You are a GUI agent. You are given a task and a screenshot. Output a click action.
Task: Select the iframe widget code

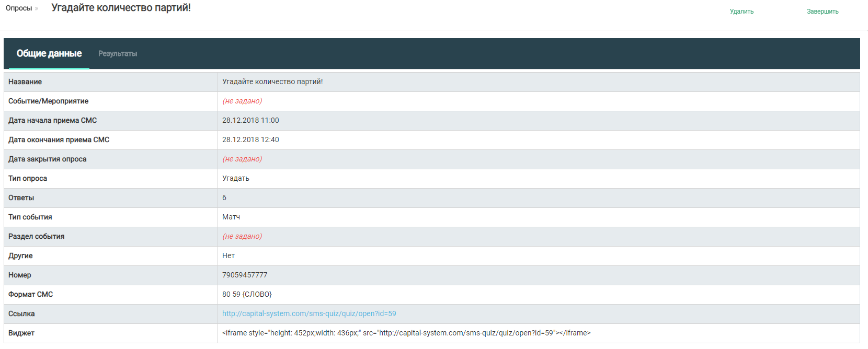tap(406, 333)
